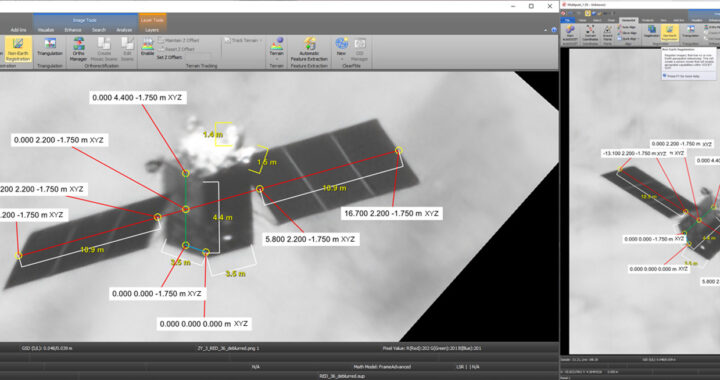Select the Geospatial tab in right window

point(628,20)
